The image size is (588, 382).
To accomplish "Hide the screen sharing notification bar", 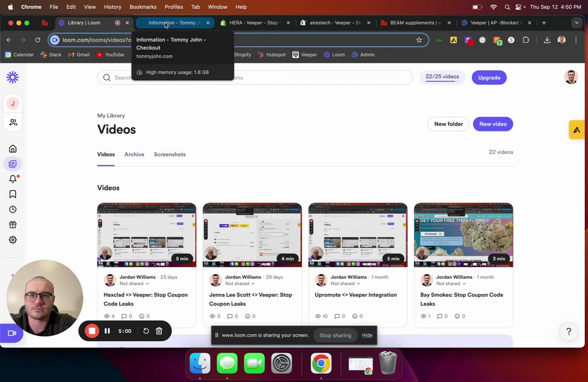I will (x=367, y=335).
